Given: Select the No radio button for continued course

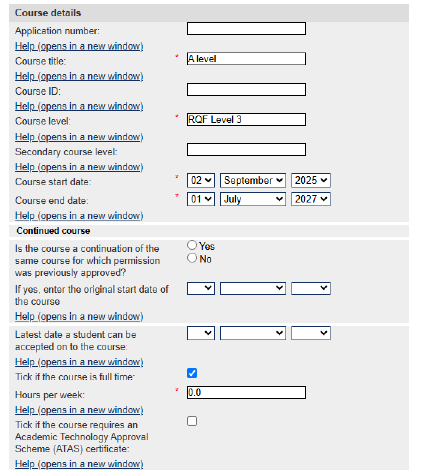Looking at the screenshot, I should [192, 258].
